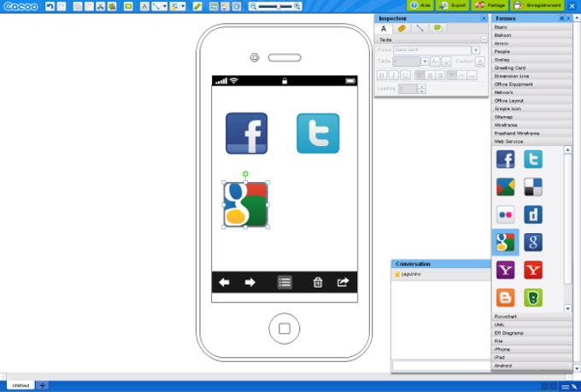
Task: Click the green rectangle shape tool
Action: (128, 6)
